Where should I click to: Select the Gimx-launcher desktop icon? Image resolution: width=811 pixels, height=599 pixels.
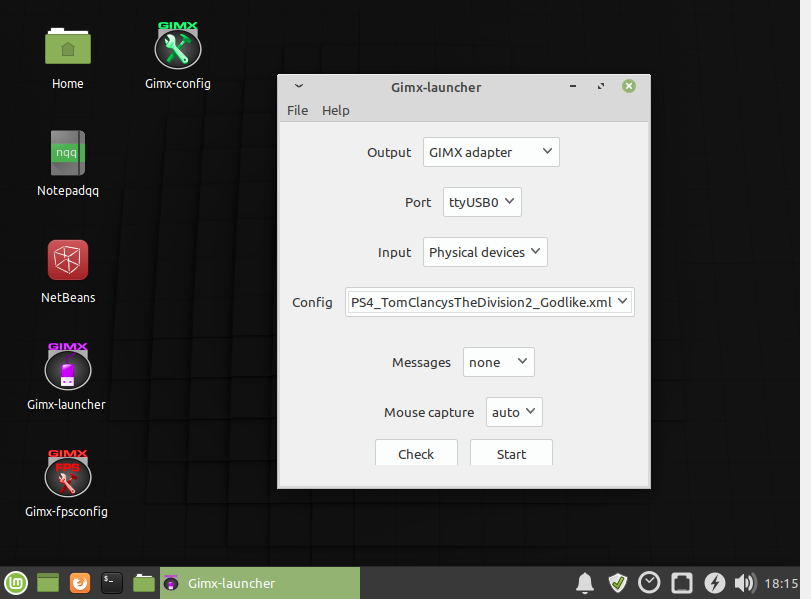(67, 368)
